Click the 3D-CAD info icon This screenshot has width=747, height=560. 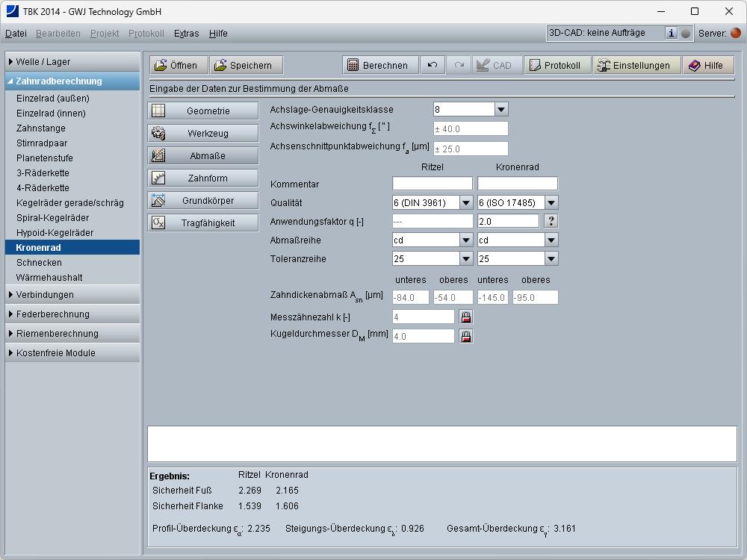[671, 33]
